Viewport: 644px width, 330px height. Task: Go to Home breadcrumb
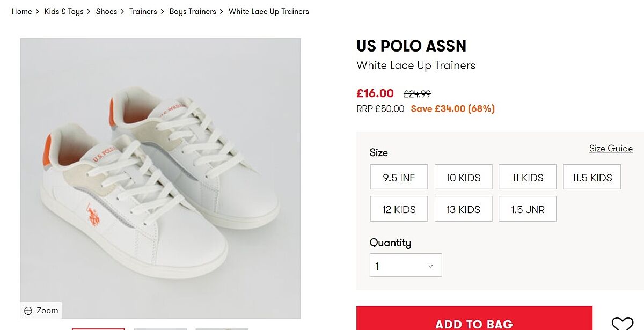tap(21, 11)
